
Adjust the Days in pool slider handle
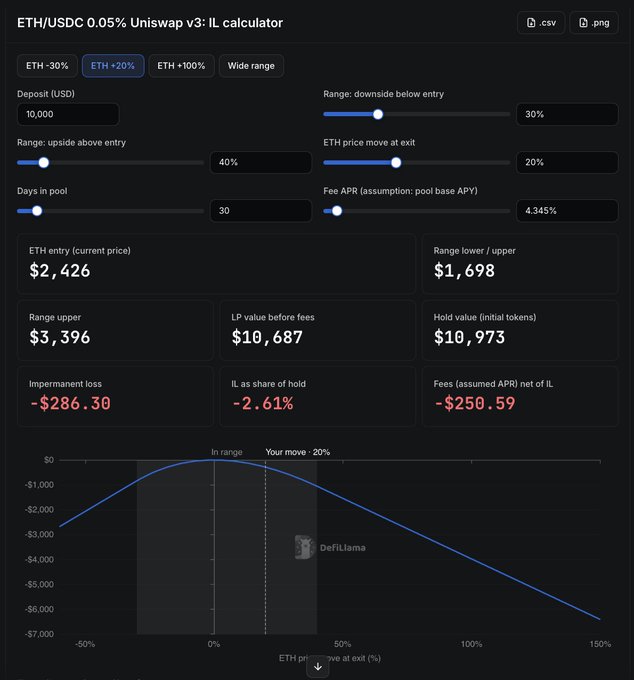click(x=37, y=211)
